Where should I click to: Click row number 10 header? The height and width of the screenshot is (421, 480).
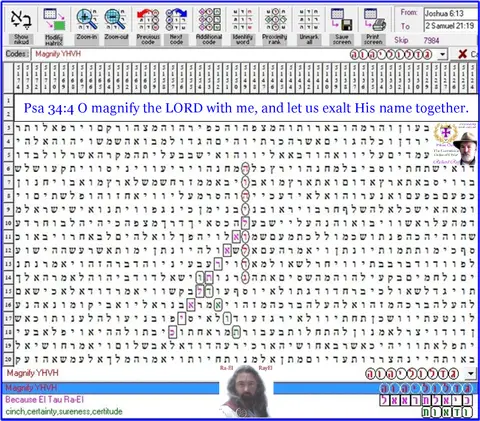click(x=9, y=223)
